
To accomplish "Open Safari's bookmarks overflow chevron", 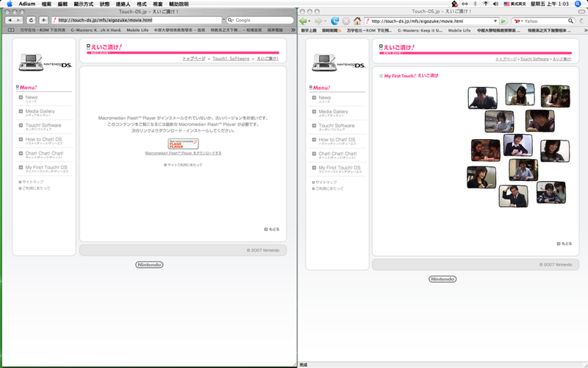I will coord(293,29).
